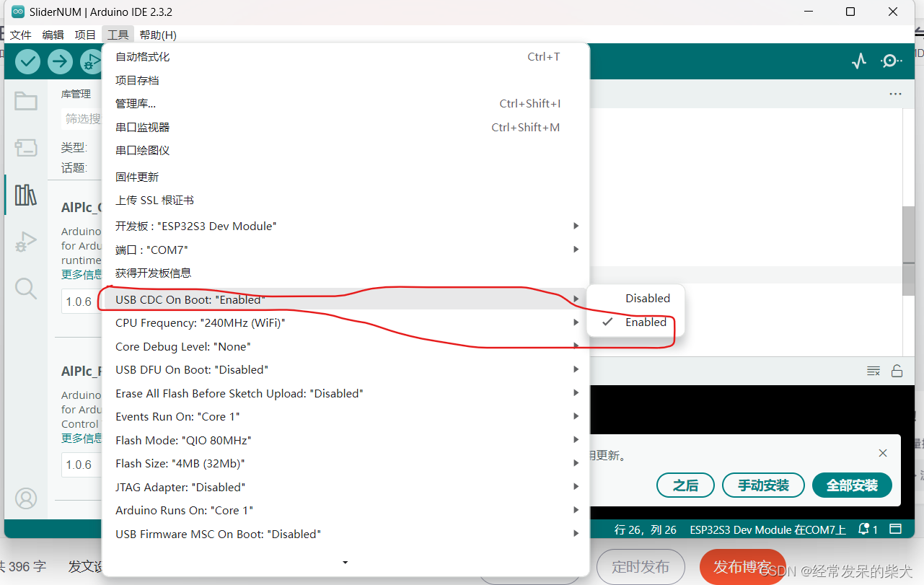Select Disabled for USB CDC On Boot
Viewport: 924px width, 585px height.
pos(635,298)
